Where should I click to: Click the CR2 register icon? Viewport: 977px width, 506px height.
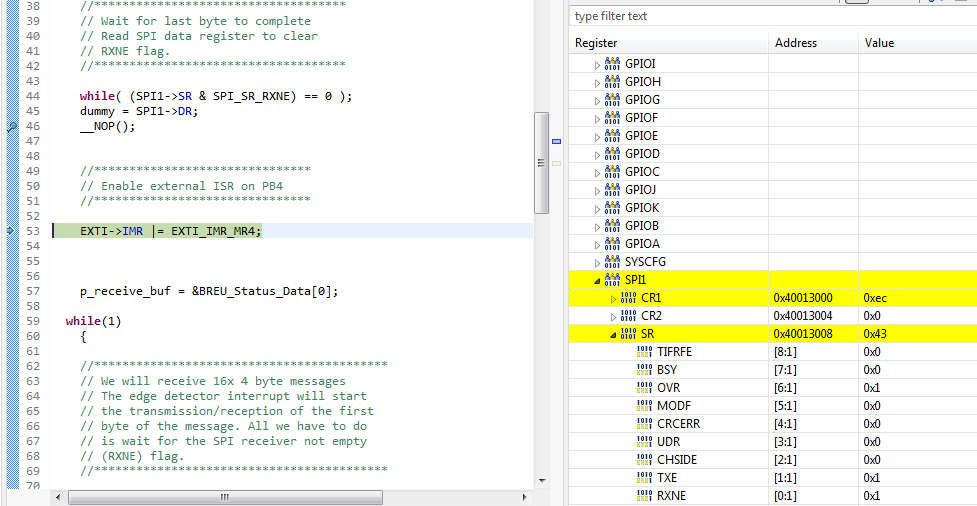pyautogui.click(x=629, y=317)
